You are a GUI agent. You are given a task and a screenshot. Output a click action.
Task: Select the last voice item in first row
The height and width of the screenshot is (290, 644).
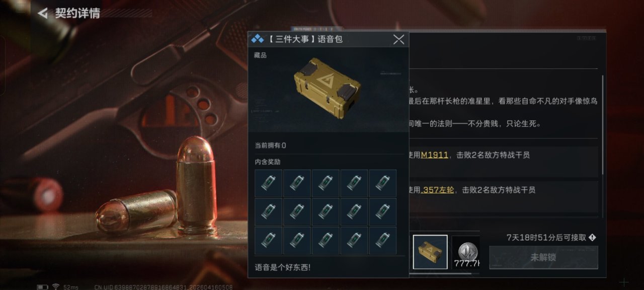383,183
